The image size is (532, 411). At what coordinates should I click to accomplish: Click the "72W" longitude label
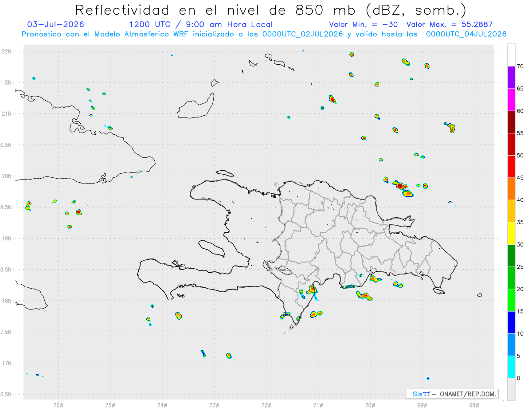266,405
